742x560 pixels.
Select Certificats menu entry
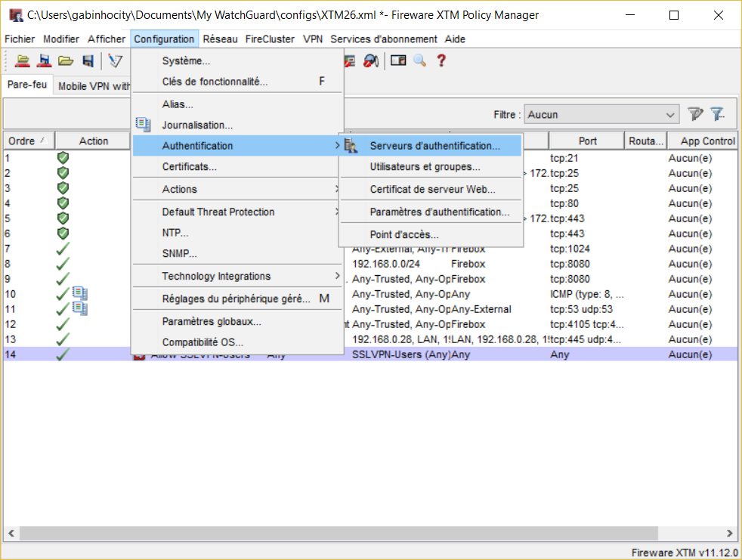click(x=237, y=166)
